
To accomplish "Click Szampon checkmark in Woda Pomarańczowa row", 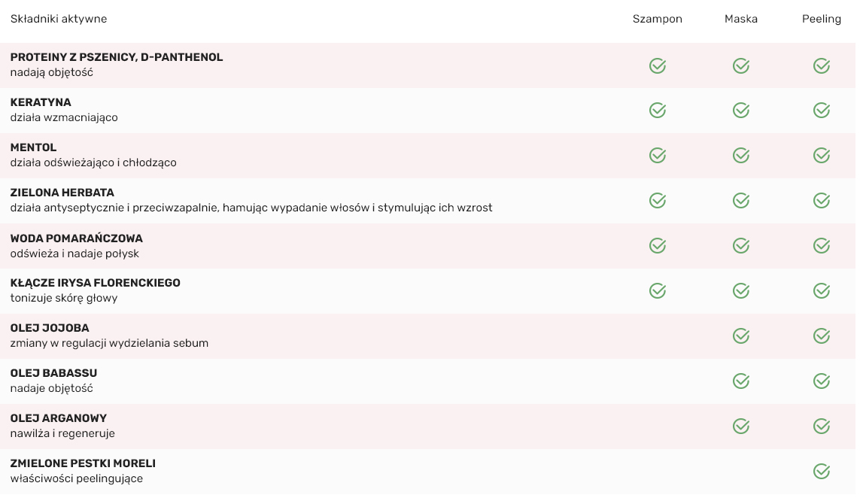I will pos(658,246).
